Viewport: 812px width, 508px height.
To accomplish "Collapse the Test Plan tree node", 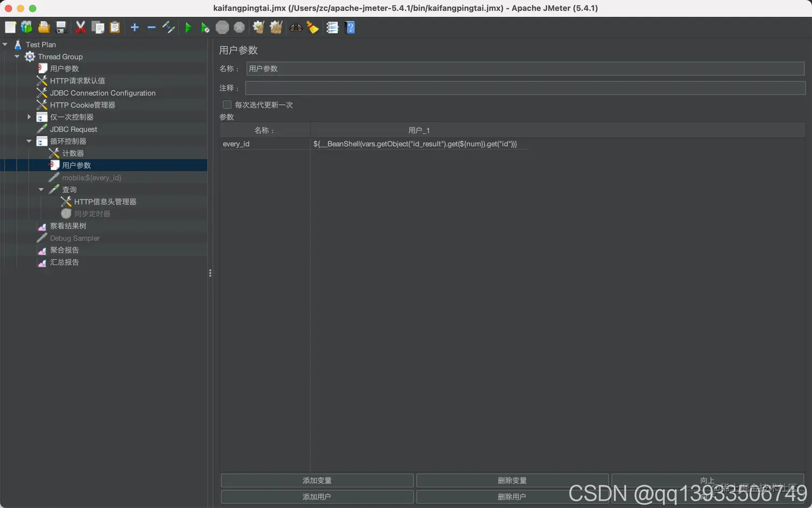I will [5, 45].
